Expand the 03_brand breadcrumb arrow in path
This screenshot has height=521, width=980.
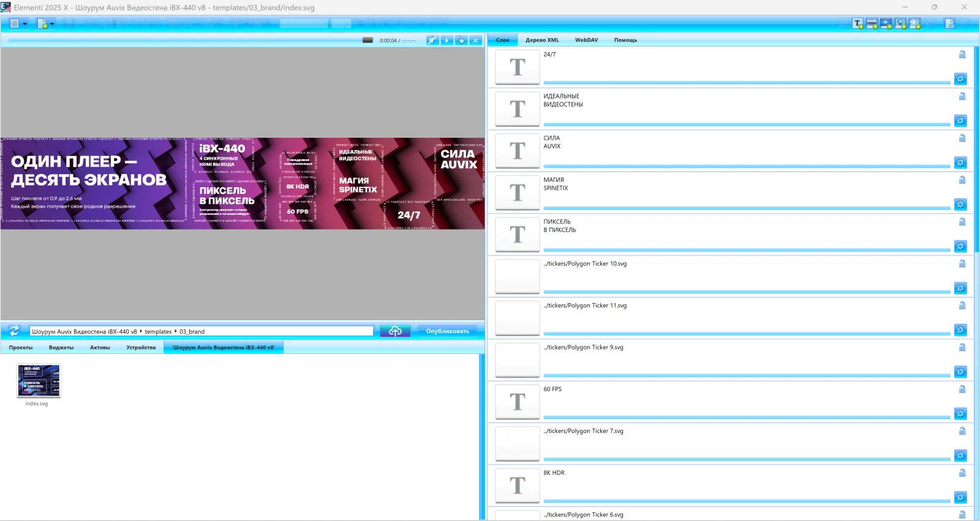pos(176,331)
